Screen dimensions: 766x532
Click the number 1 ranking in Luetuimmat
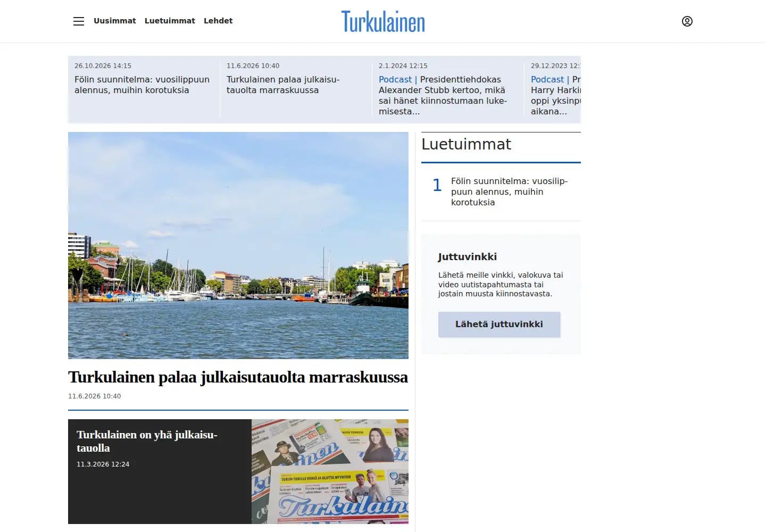coord(437,185)
